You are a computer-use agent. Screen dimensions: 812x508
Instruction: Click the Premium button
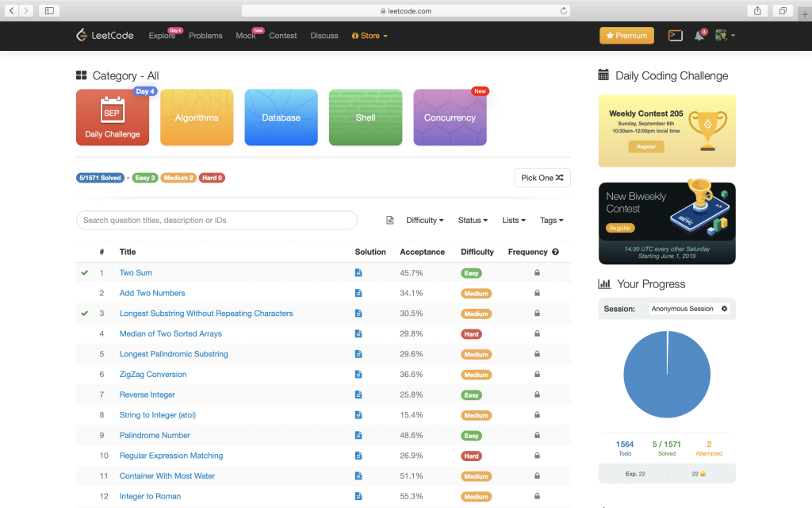(x=626, y=35)
